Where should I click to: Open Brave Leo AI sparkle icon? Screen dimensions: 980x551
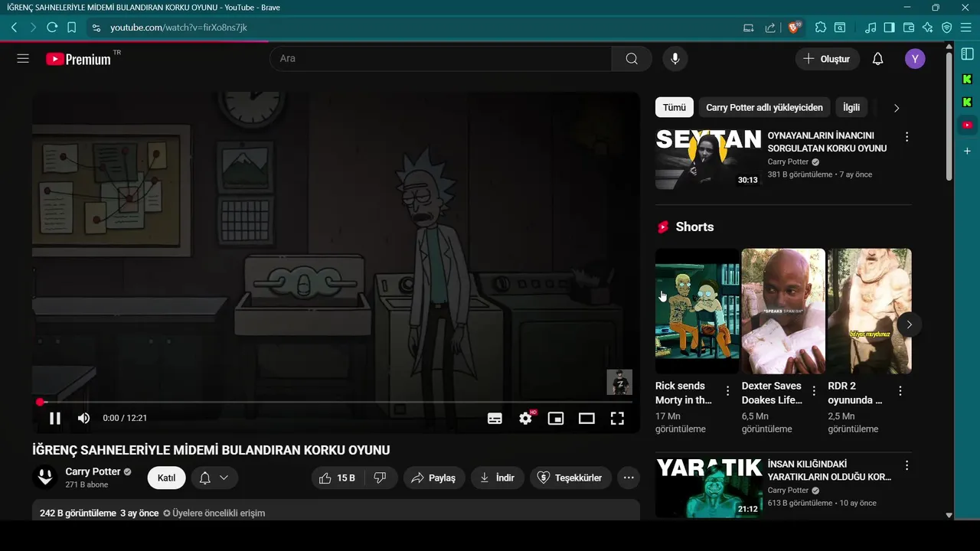[x=928, y=28]
